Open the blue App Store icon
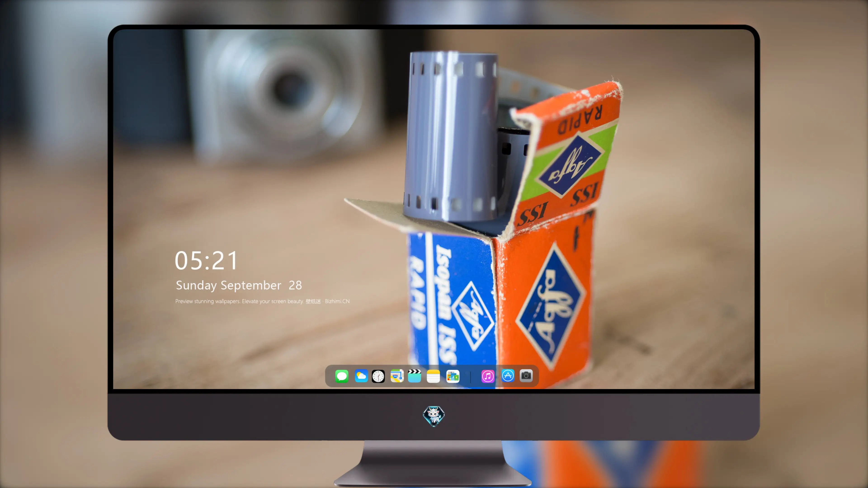The image size is (868, 488). (x=508, y=375)
